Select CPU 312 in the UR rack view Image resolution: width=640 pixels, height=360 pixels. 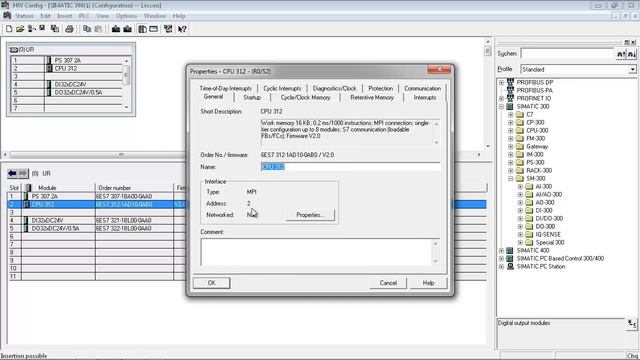[x=65, y=69]
